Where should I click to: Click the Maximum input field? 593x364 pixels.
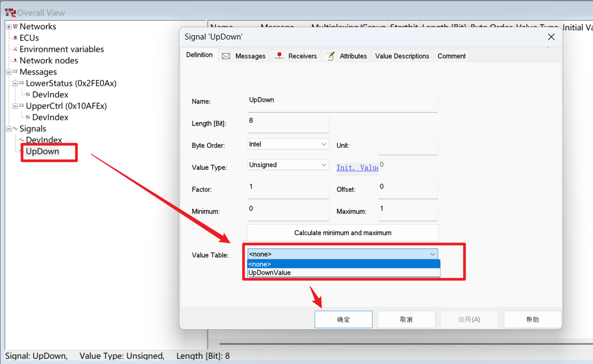point(408,211)
